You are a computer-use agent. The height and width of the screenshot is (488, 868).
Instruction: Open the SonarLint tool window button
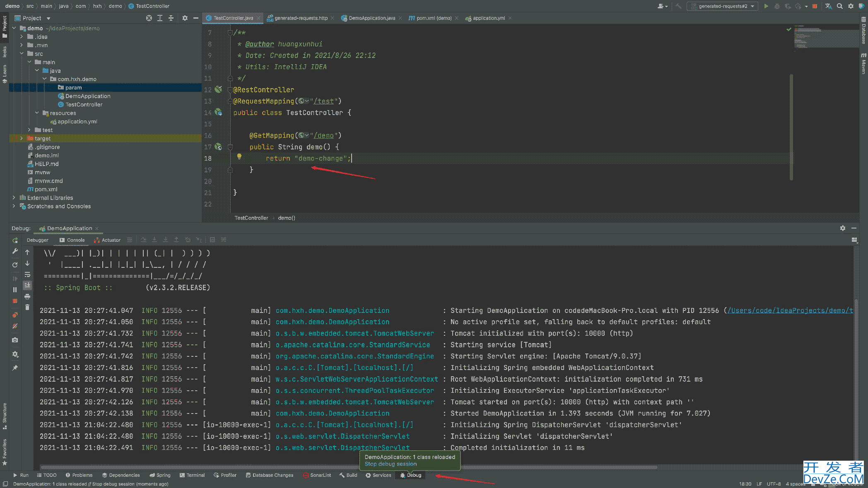317,475
